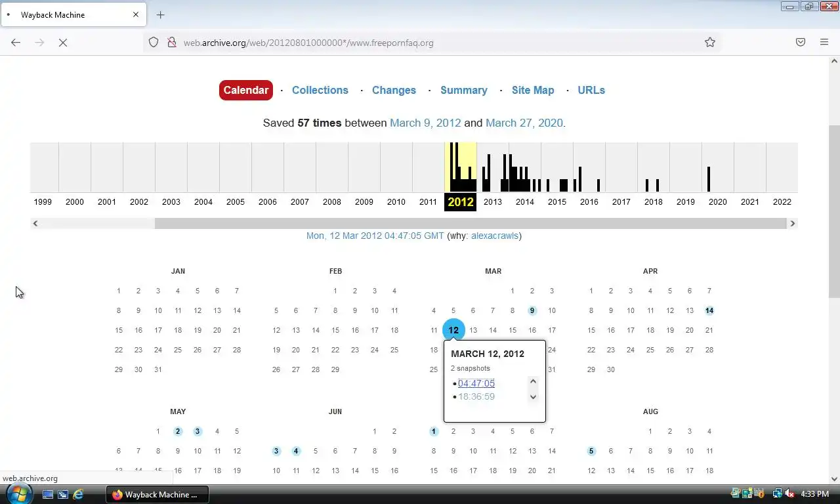Open the alexacrawls link
The width and height of the screenshot is (840, 504).
pyautogui.click(x=495, y=236)
